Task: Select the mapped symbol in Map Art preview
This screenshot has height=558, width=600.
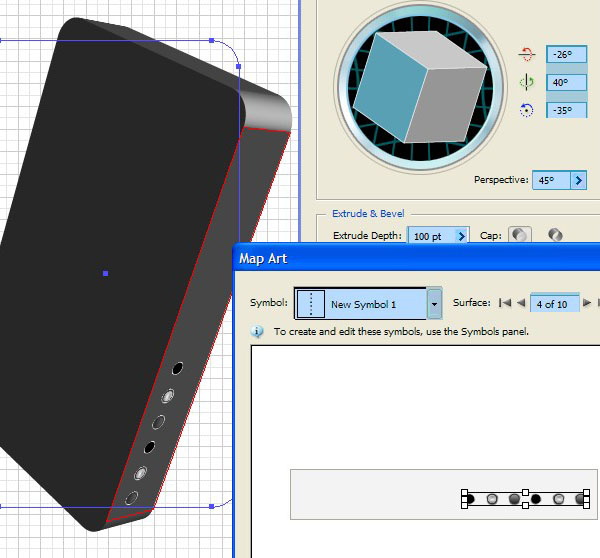Action: (x=525, y=499)
